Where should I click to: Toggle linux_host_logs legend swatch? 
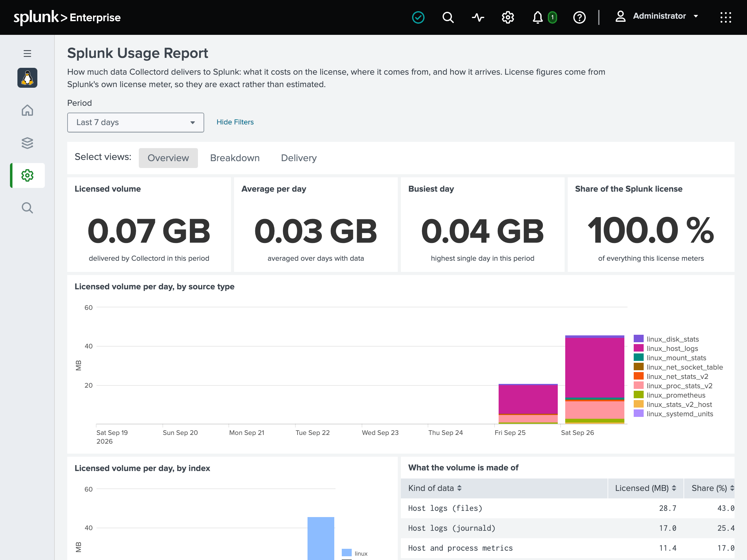(x=638, y=348)
